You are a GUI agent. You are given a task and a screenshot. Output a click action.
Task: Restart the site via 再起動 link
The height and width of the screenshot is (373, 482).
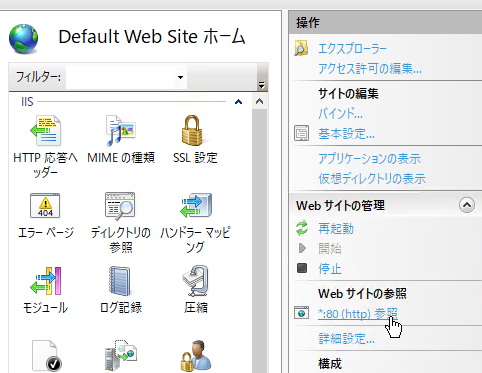(x=336, y=229)
